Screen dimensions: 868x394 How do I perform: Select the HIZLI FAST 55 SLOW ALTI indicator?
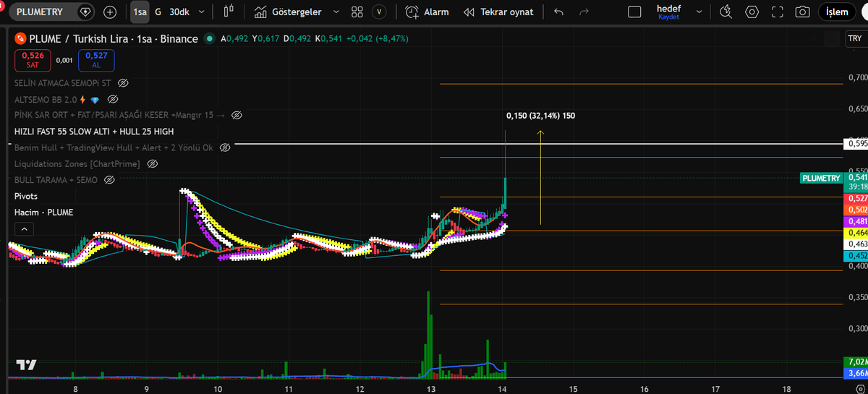click(94, 132)
